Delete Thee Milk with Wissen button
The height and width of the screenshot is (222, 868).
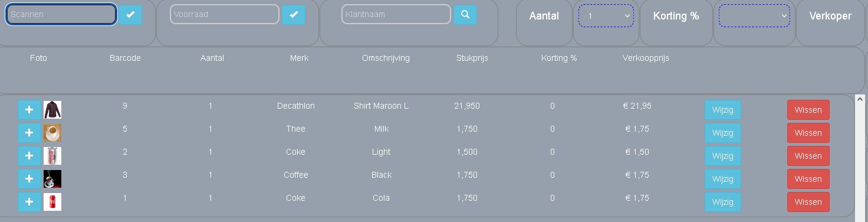808,133
